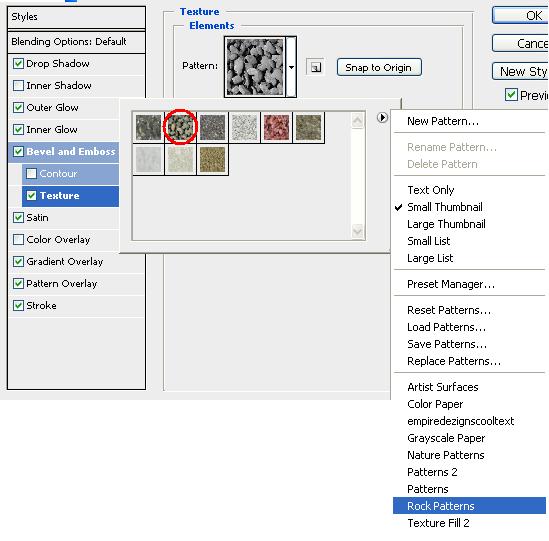Open the Pattern dropdown arrow

click(x=291, y=67)
